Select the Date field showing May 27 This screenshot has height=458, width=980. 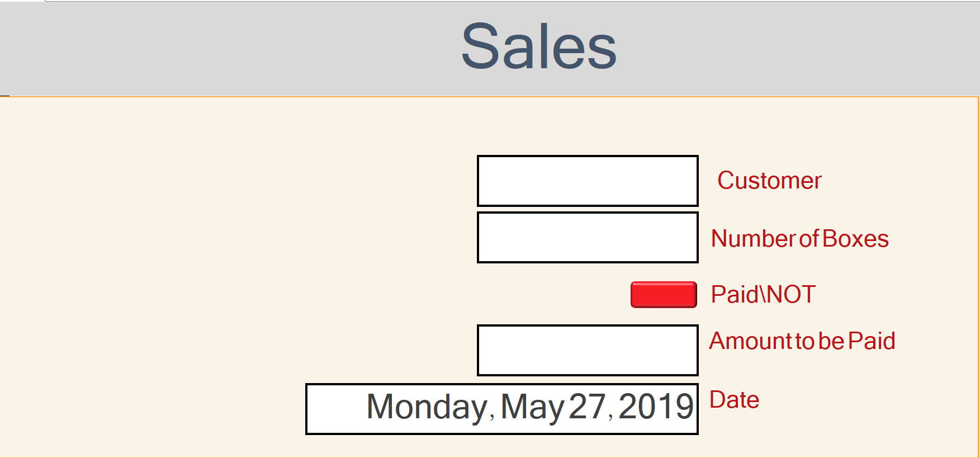coord(502,409)
